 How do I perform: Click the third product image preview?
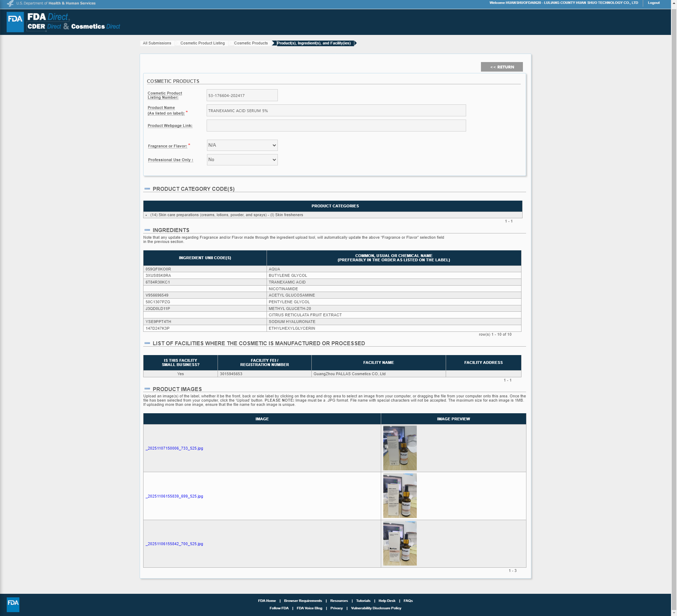tap(400, 543)
